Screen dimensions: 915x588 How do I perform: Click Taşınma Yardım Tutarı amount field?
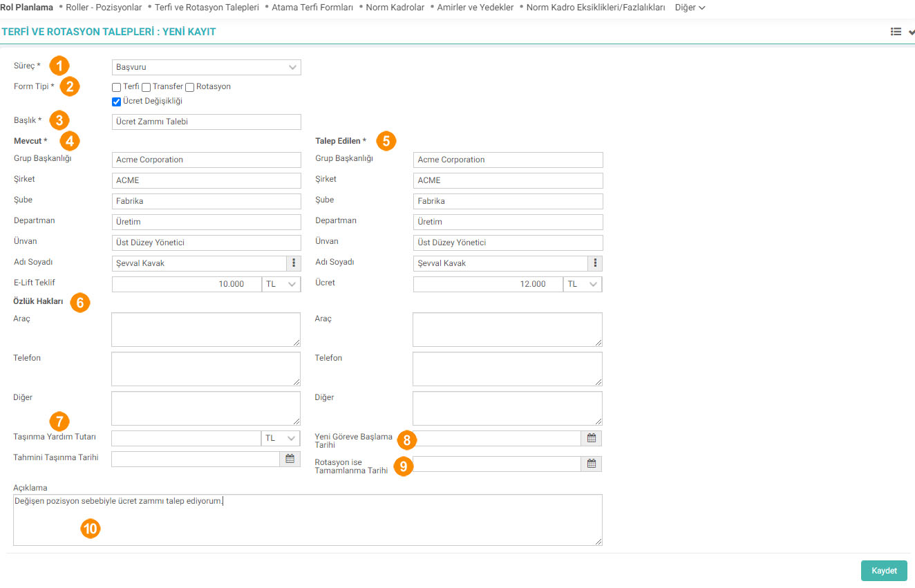(x=187, y=438)
